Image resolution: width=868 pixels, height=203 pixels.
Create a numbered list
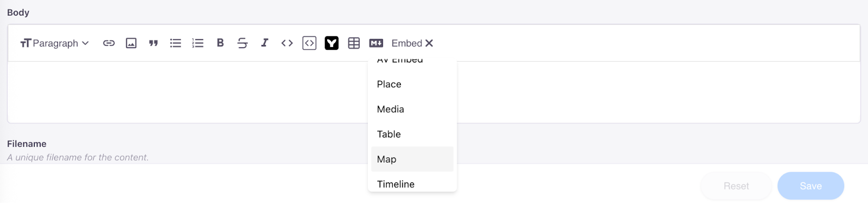pyautogui.click(x=198, y=43)
